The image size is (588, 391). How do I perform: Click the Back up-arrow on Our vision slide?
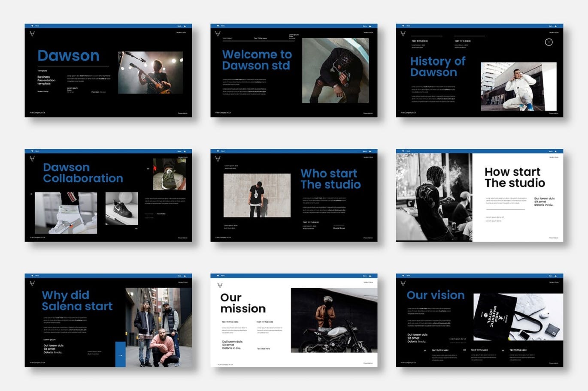point(556,276)
